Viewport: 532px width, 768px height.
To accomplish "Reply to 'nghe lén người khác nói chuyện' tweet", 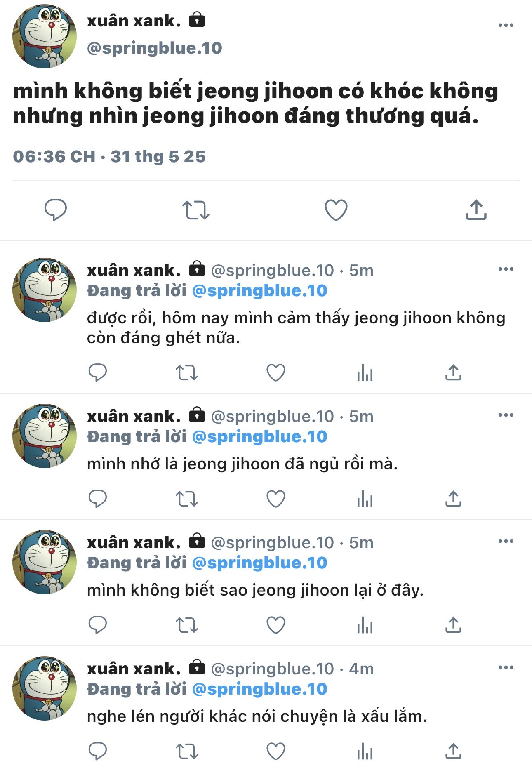I will 98,752.
